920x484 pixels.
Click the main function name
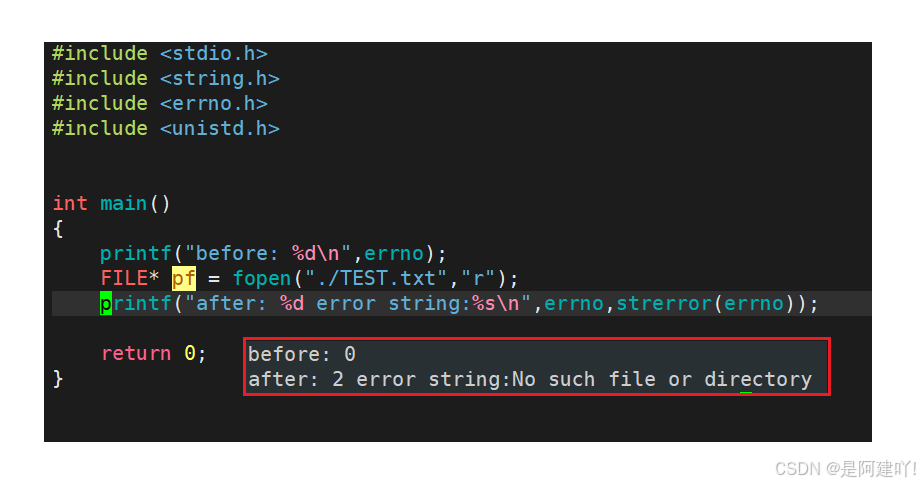[124, 204]
